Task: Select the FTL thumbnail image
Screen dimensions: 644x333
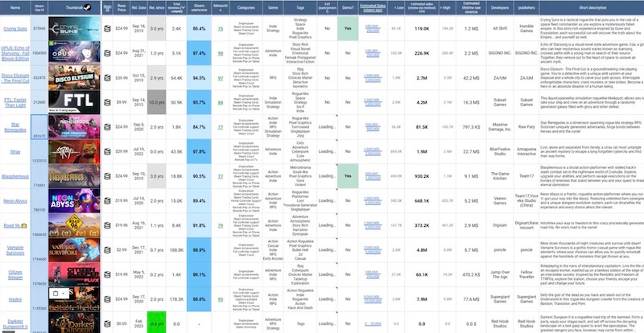Action: pos(74,102)
